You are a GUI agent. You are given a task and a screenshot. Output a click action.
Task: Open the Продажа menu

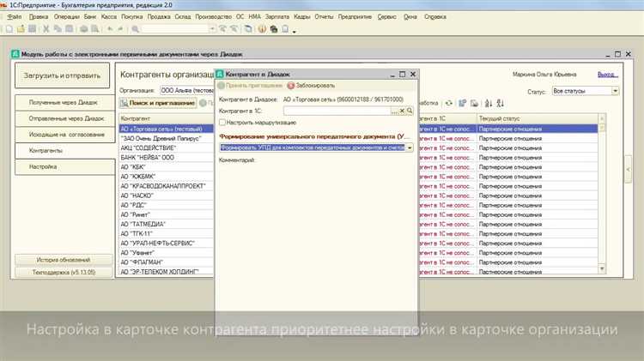tap(159, 17)
